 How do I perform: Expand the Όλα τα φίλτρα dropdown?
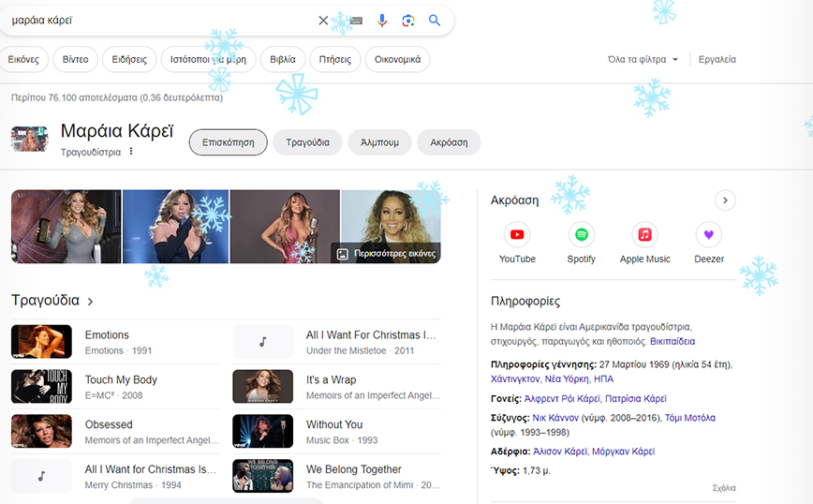643,60
